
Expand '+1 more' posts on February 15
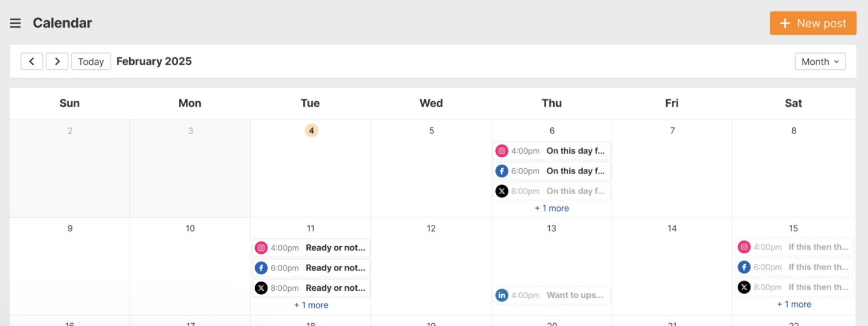tap(794, 304)
